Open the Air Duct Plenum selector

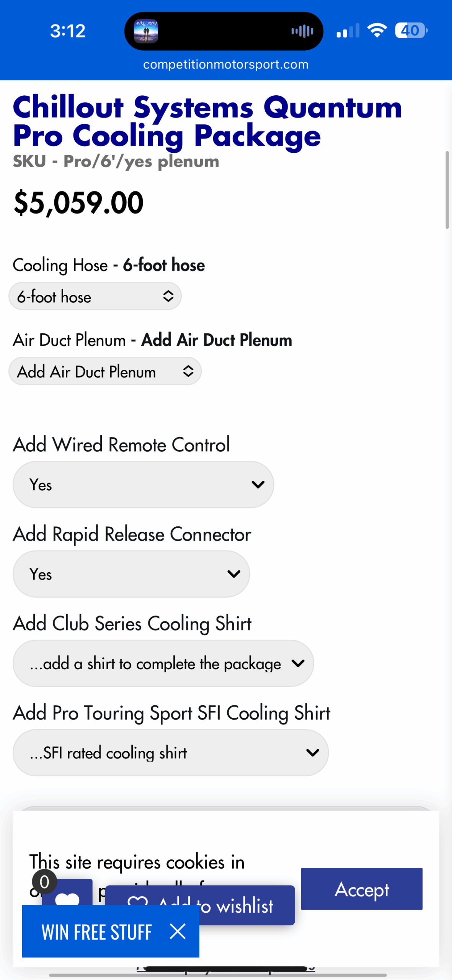pyautogui.click(x=105, y=371)
